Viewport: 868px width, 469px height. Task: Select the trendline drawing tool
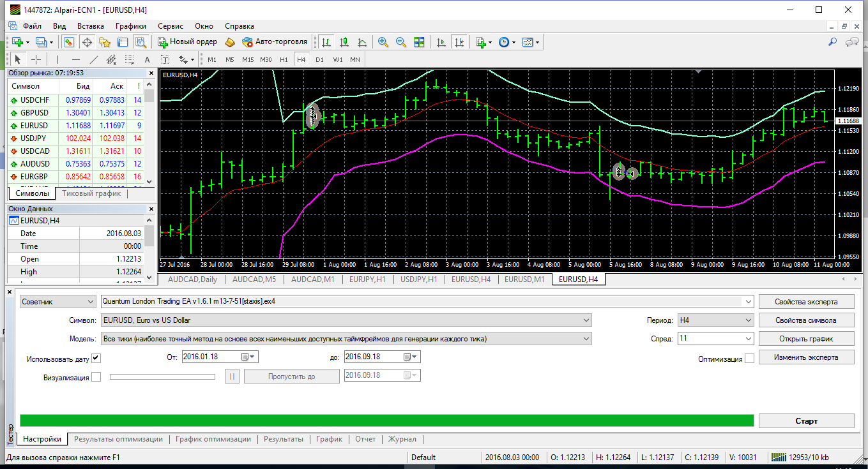tap(94, 59)
